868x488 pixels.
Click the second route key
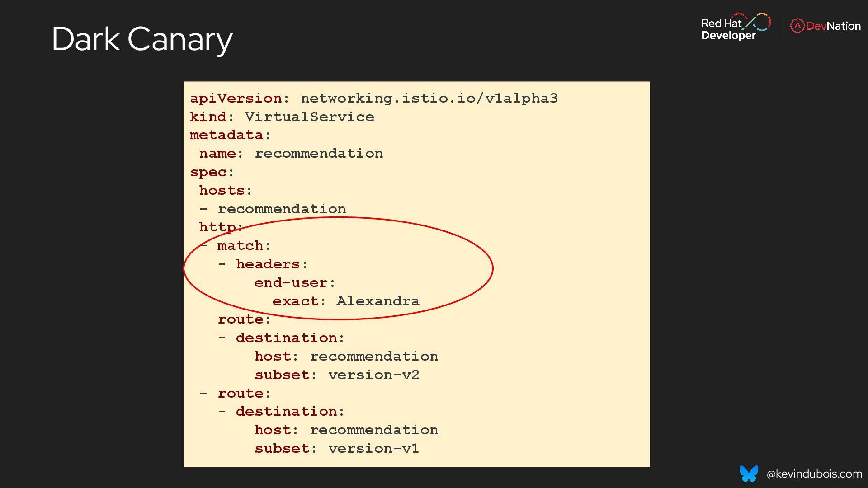244,394
